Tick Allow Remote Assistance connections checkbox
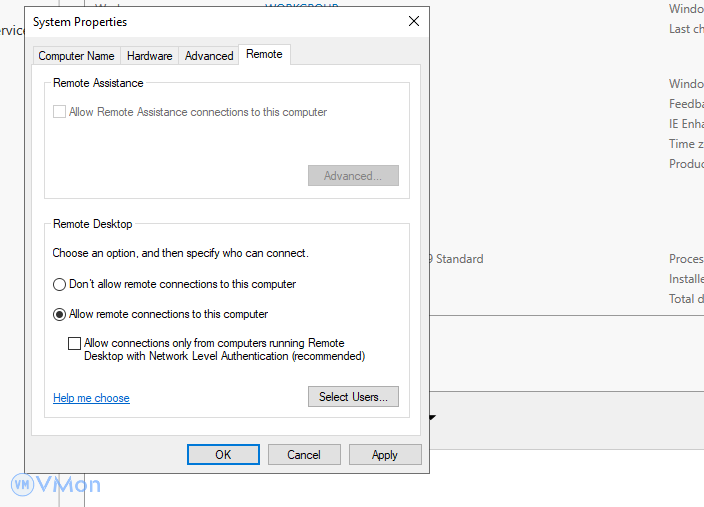This screenshot has height=507, width=704. pyautogui.click(x=60, y=112)
